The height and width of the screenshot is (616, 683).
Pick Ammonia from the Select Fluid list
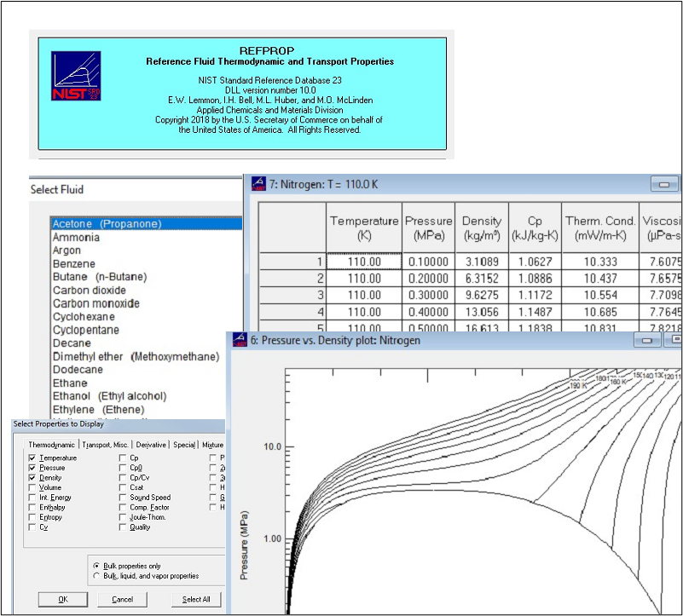tap(76, 238)
